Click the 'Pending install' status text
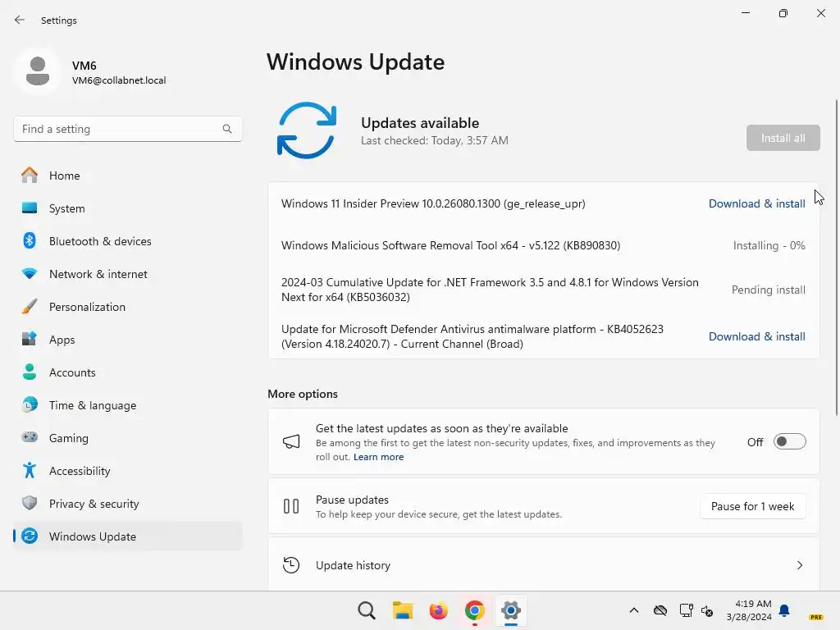The height and width of the screenshot is (630, 840). 768,290
